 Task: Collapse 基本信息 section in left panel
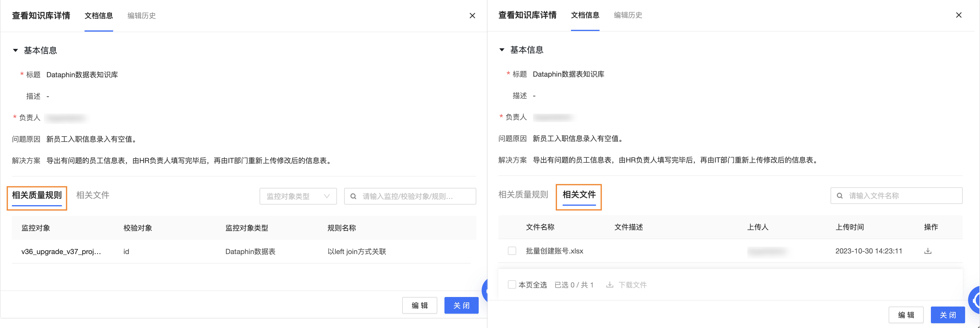[x=15, y=50]
